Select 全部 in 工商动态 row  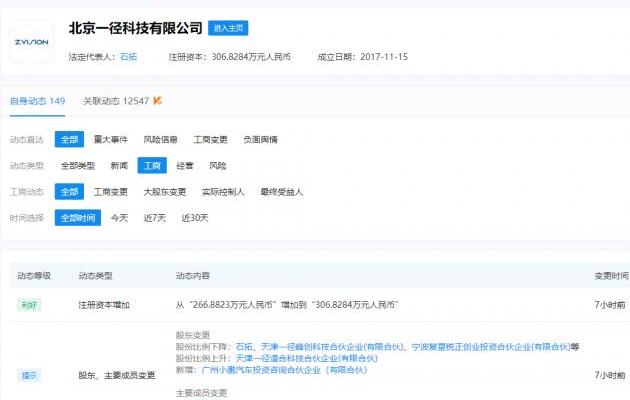(70, 192)
